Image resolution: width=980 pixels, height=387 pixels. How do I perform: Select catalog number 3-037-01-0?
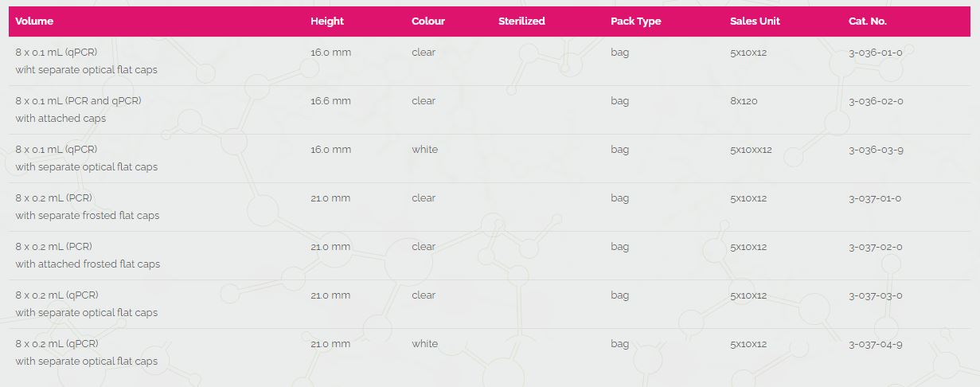(875, 198)
